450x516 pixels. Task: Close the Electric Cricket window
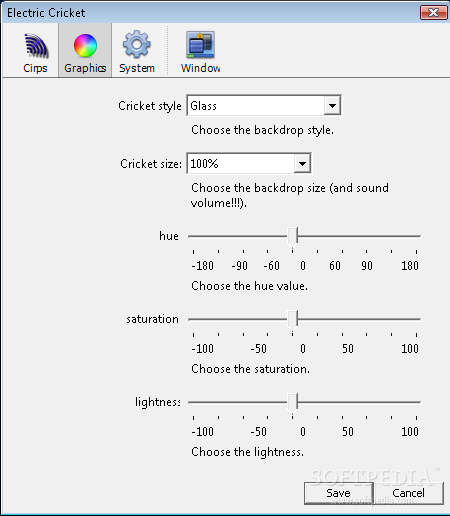click(x=433, y=13)
